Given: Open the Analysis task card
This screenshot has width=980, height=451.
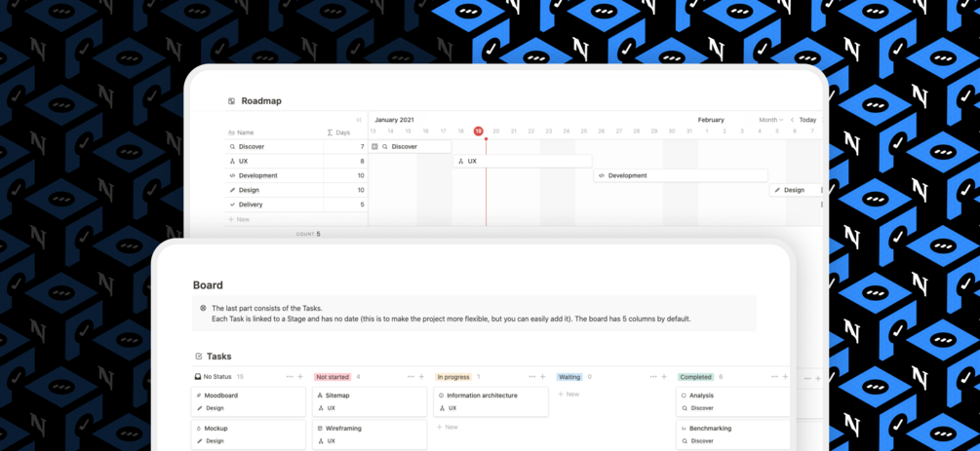Looking at the screenshot, I should [x=733, y=401].
